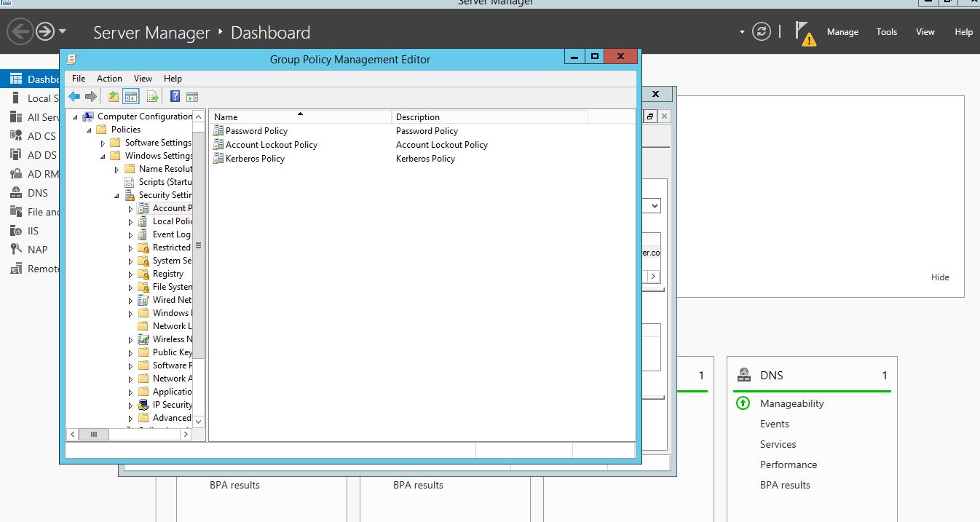Screen dimensions: 980x522
Task: Collapse the Policies tree node
Action: click(89, 130)
